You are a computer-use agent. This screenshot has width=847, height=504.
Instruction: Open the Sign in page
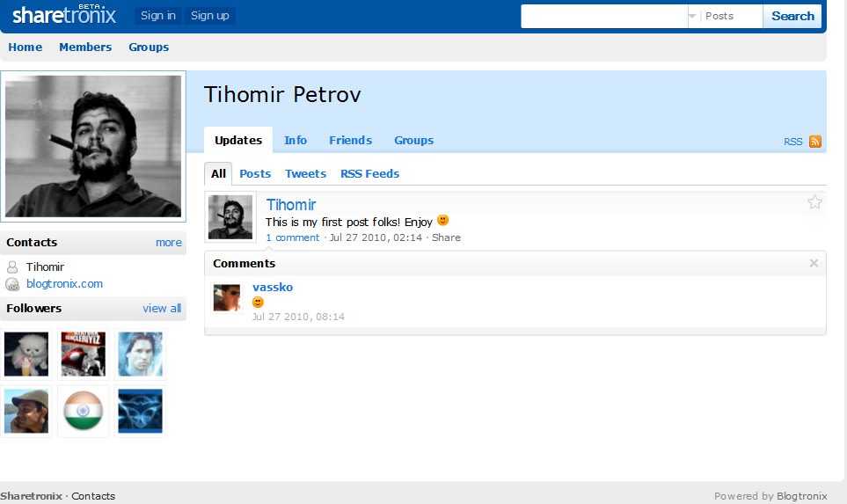(x=158, y=16)
